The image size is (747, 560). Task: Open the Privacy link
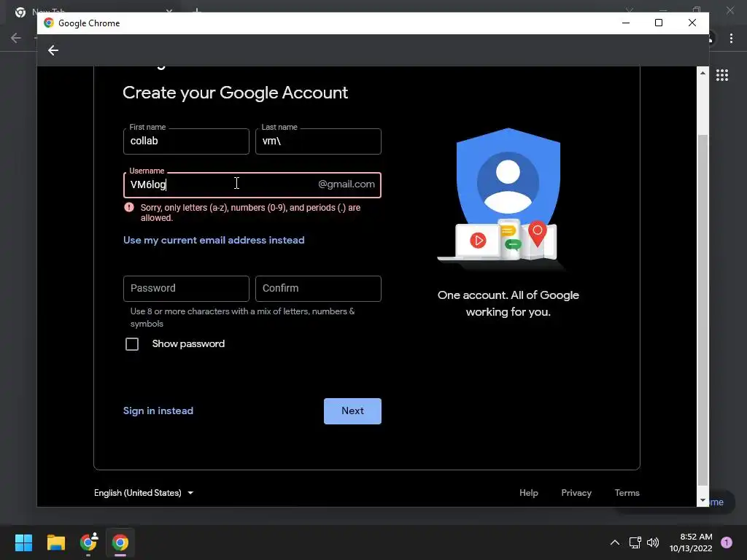(x=576, y=493)
